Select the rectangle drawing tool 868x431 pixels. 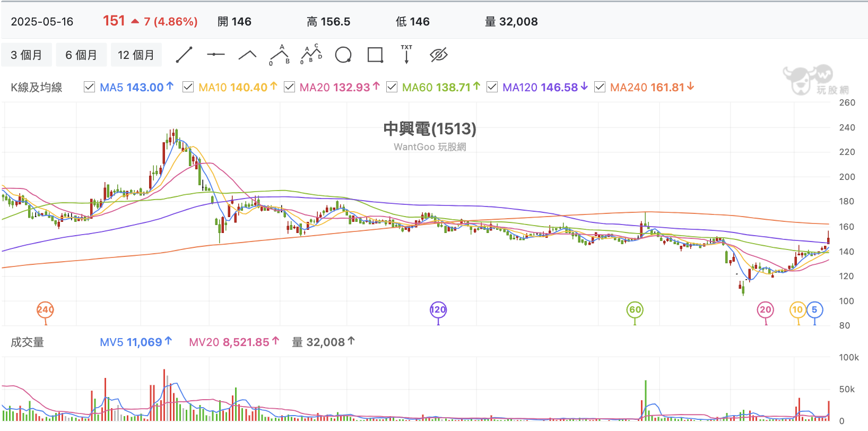pos(375,55)
